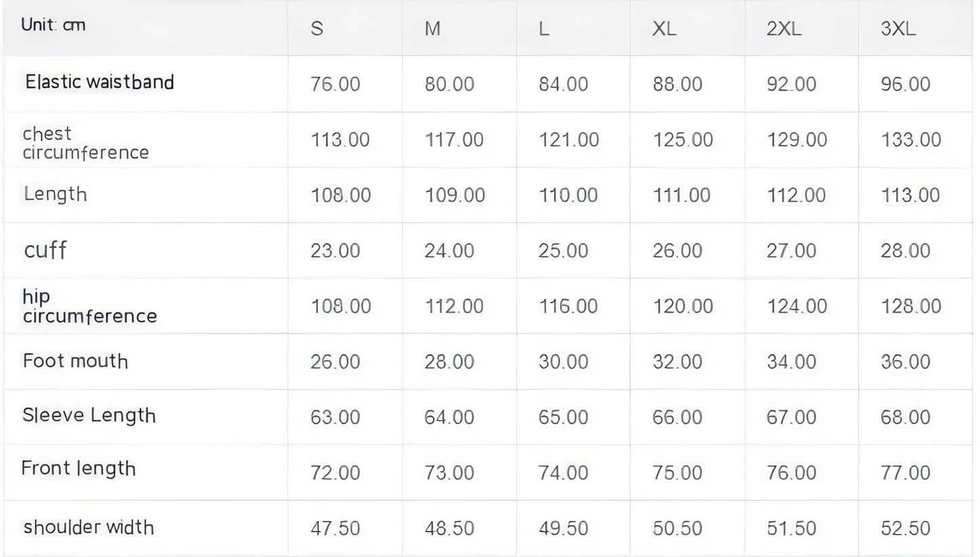Select the 76.00 waistband value for S
The image size is (980, 557).
[335, 84]
